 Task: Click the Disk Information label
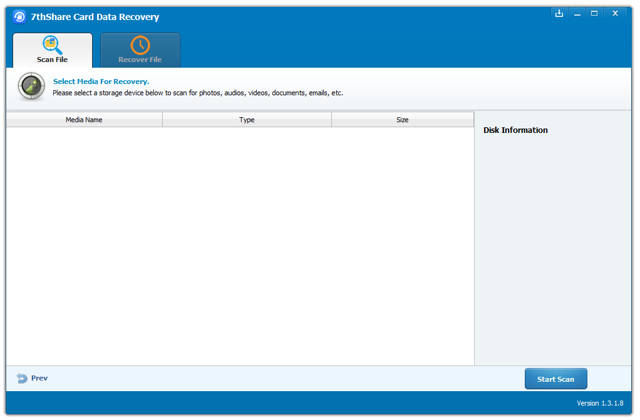(x=516, y=130)
